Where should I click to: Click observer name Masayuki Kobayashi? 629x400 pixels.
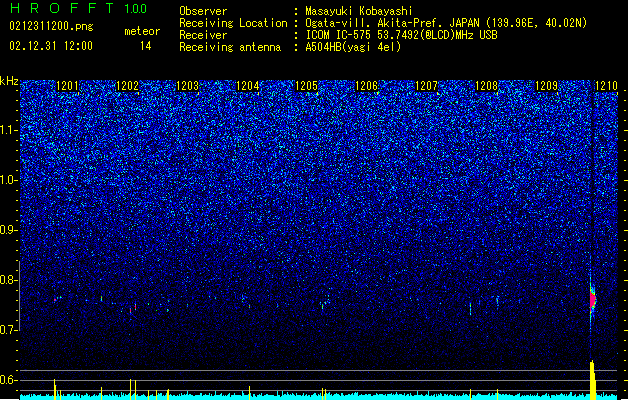(x=359, y=11)
